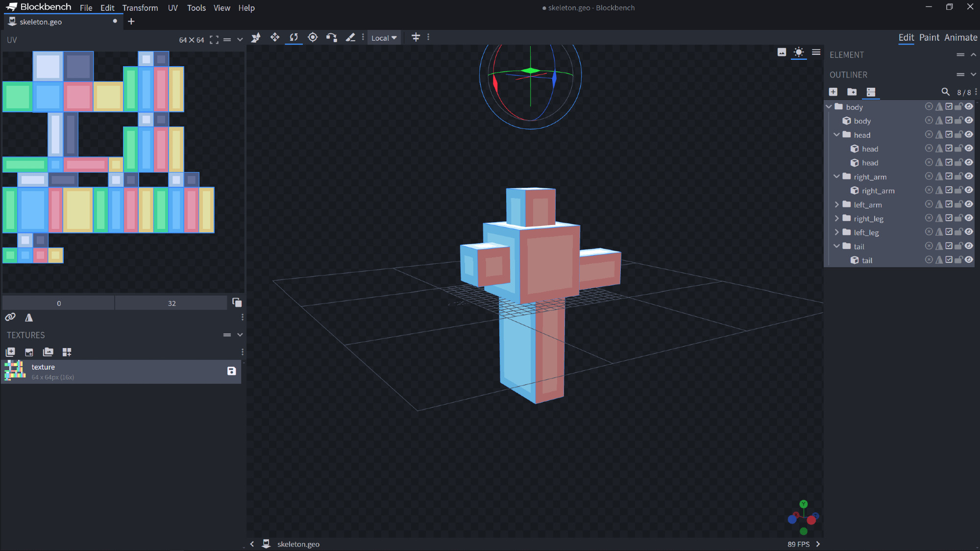Collapse the right_arm group in outliner
The image size is (980, 551).
[x=836, y=176]
